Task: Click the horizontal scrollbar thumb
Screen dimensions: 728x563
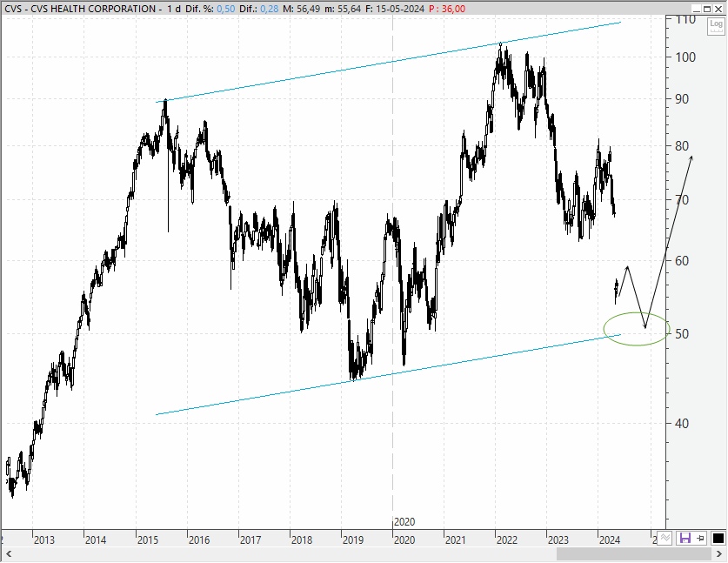Action: [634, 553]
